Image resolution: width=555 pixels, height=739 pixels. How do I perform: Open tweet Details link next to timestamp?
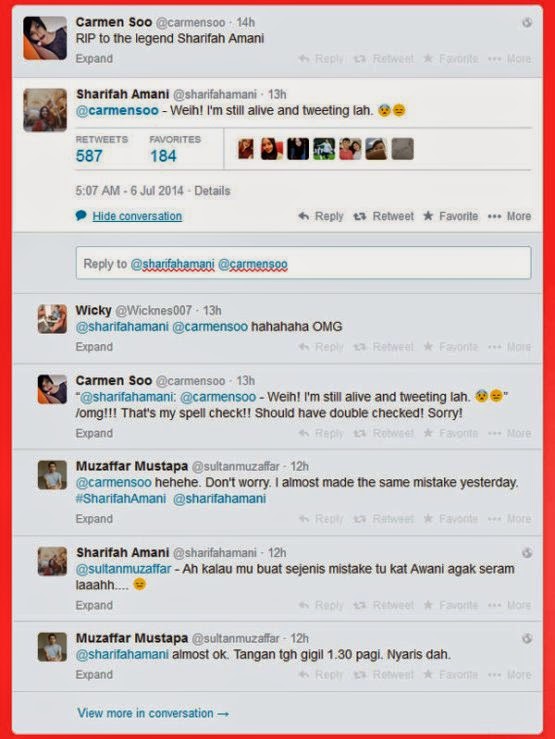[x=212, y=191]
